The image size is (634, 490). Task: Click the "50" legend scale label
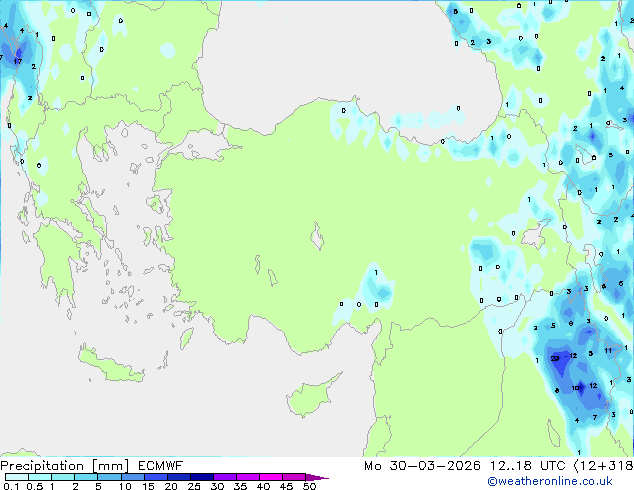coord(309,486)
